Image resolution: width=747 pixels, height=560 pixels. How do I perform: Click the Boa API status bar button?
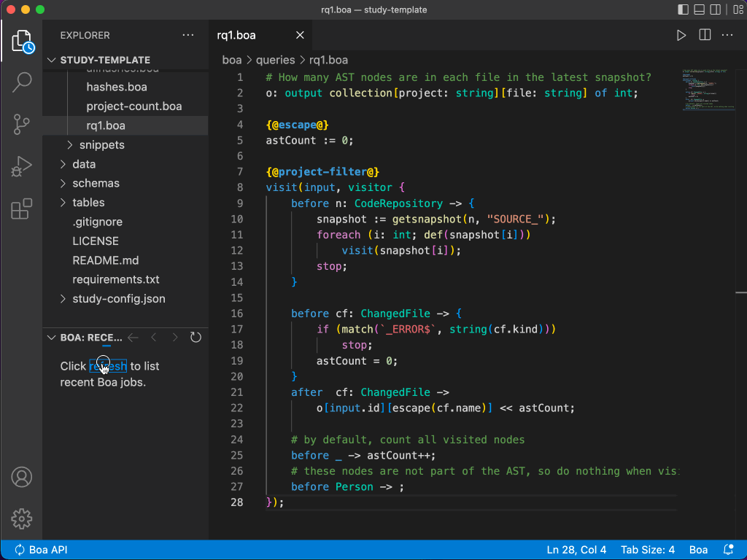(x=41, y=550)
